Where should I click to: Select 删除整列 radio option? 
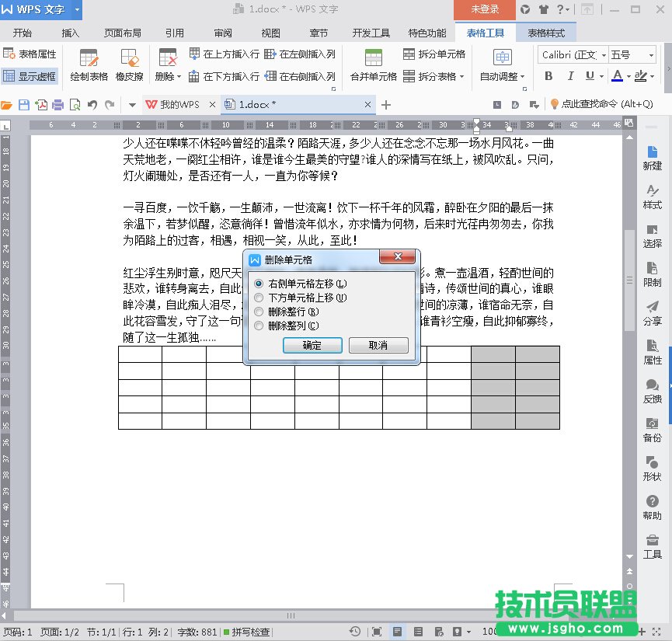259,326
